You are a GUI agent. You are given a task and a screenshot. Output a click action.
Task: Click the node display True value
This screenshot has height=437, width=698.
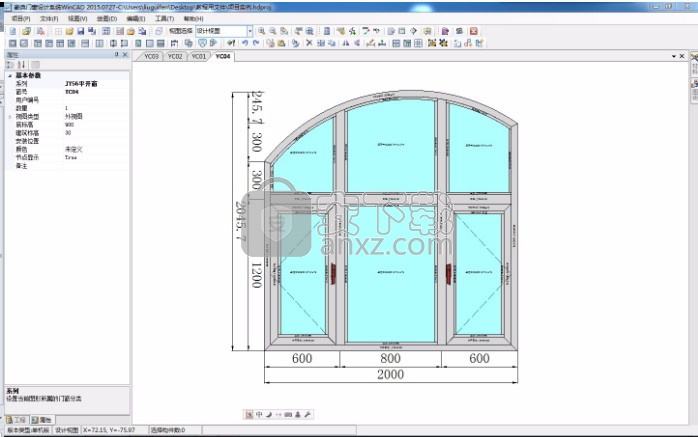pos(96,158)
